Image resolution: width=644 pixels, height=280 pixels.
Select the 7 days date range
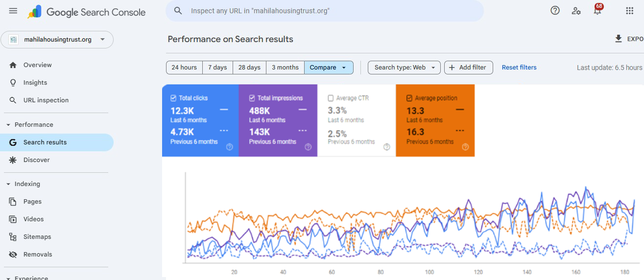[217, 68]
